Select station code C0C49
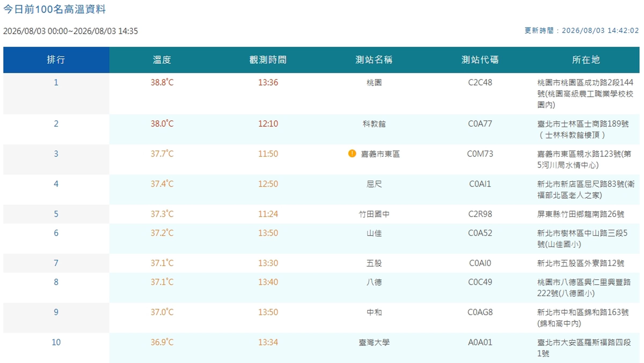Image resolution: width=644 pixels, height=363 pixels. [x=480, y=282]
